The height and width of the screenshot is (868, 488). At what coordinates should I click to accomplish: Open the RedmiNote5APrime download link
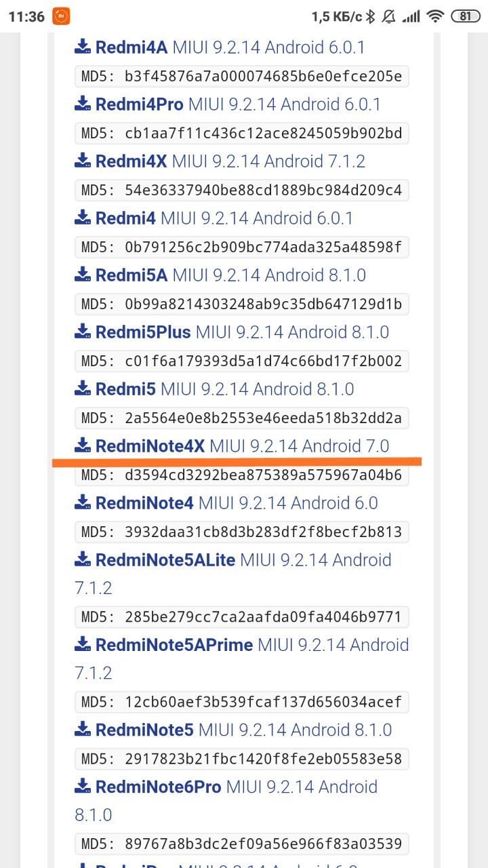point(242,658)
